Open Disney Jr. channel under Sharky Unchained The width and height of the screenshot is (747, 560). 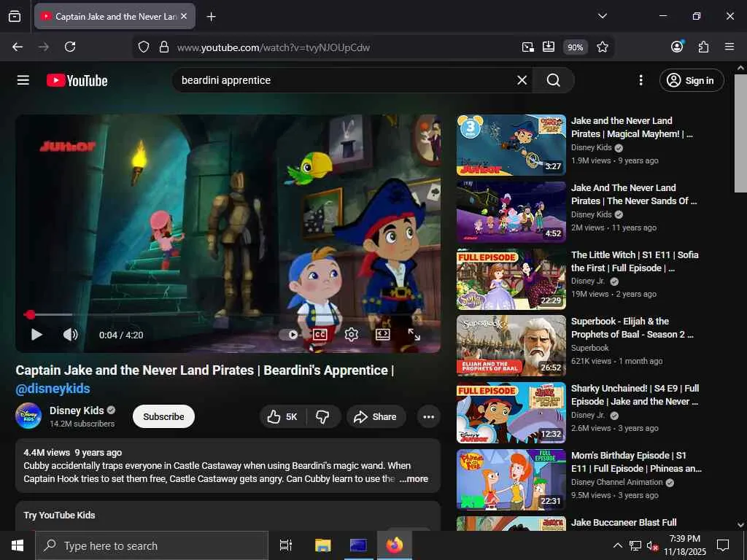(x=588, y=415)
